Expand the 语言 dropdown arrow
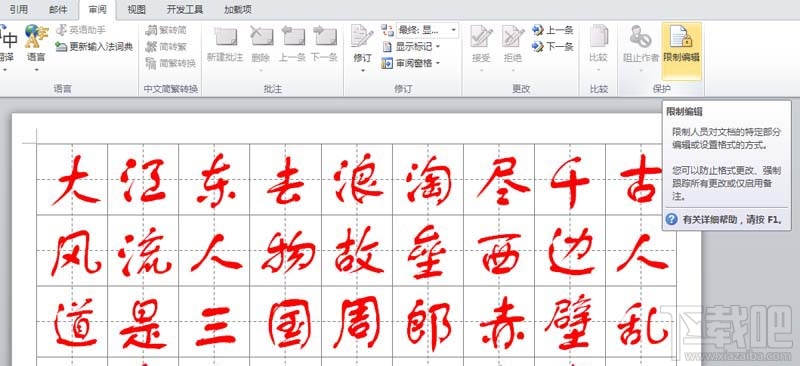 tap(36, 69)
